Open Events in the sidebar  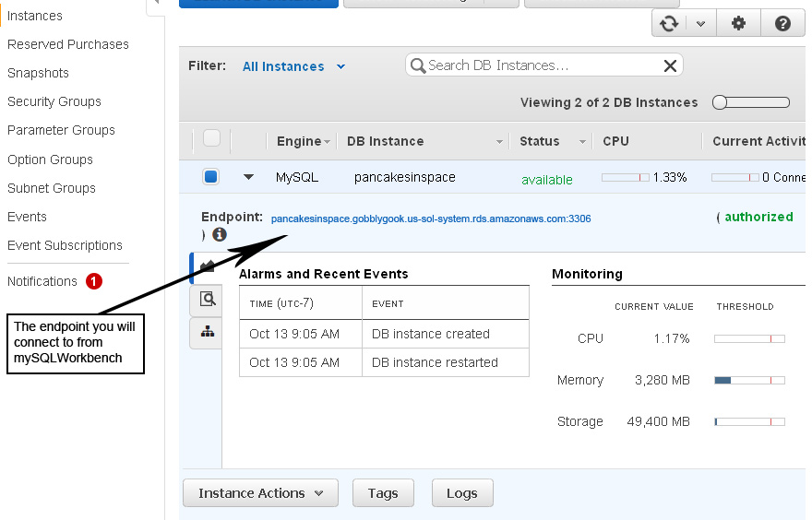point(27,217)
